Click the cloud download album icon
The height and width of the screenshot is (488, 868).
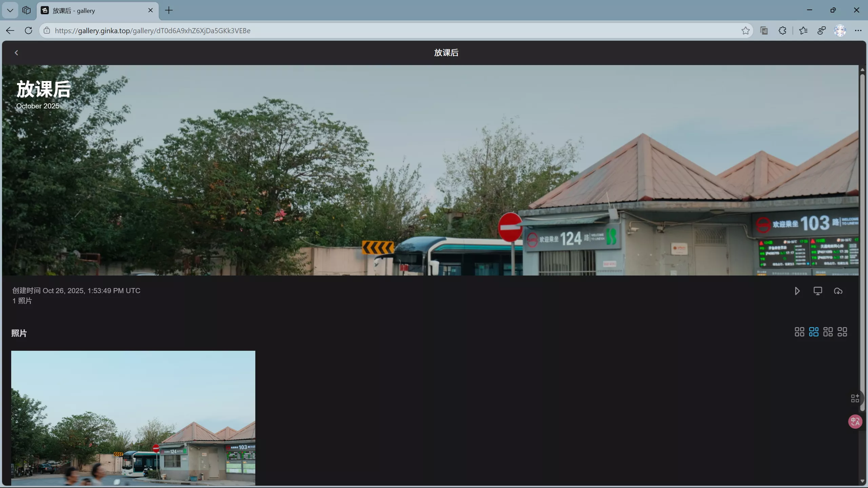838,291
